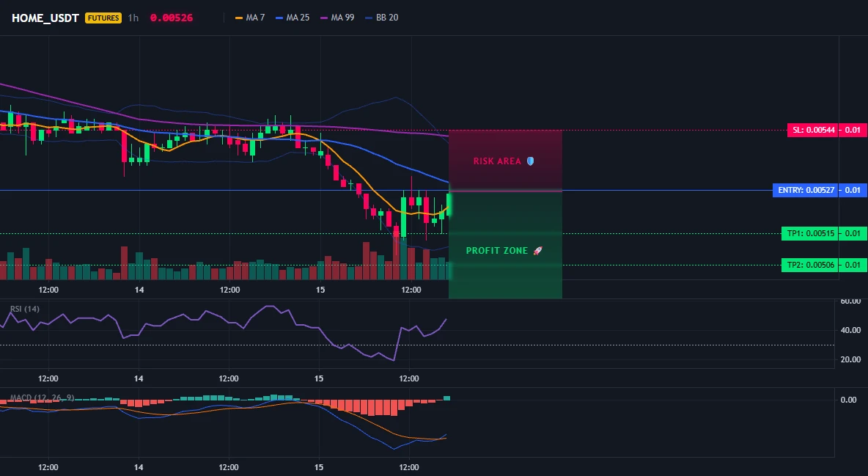
Task: Toggle the MA 25 legend entry
Action: (293, 18)
